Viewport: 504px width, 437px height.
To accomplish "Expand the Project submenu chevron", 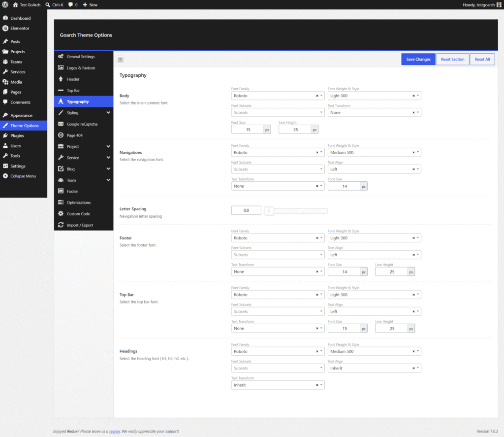I will 108,146.
